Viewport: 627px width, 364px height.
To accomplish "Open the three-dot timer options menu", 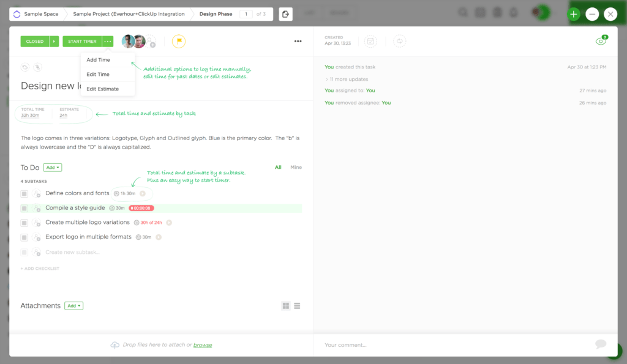I will (x=107, y=42).
